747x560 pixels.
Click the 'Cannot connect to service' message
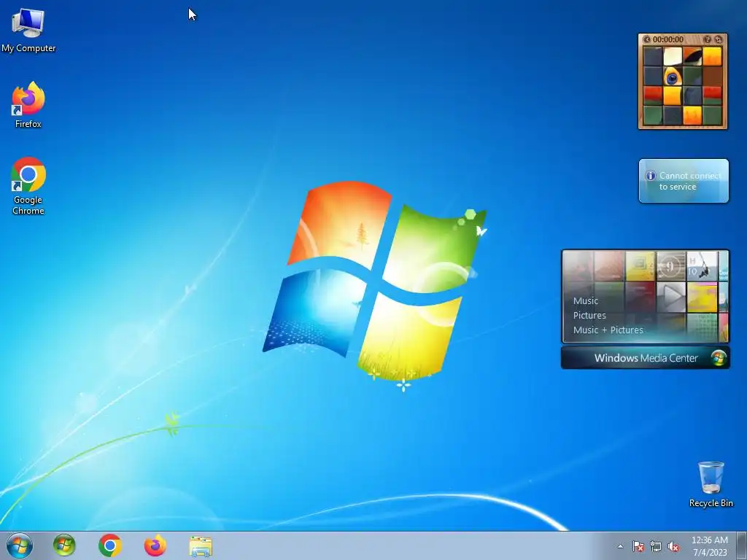[x=690, y=181]
